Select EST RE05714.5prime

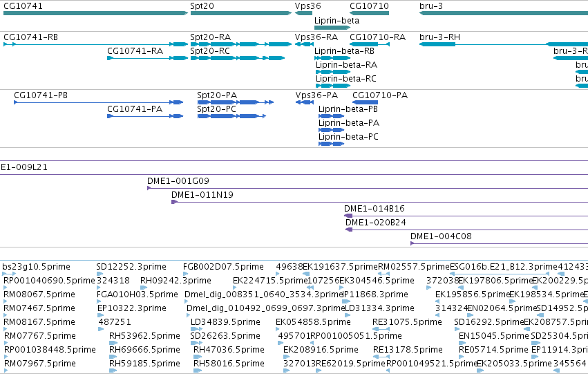coord(493,350)
